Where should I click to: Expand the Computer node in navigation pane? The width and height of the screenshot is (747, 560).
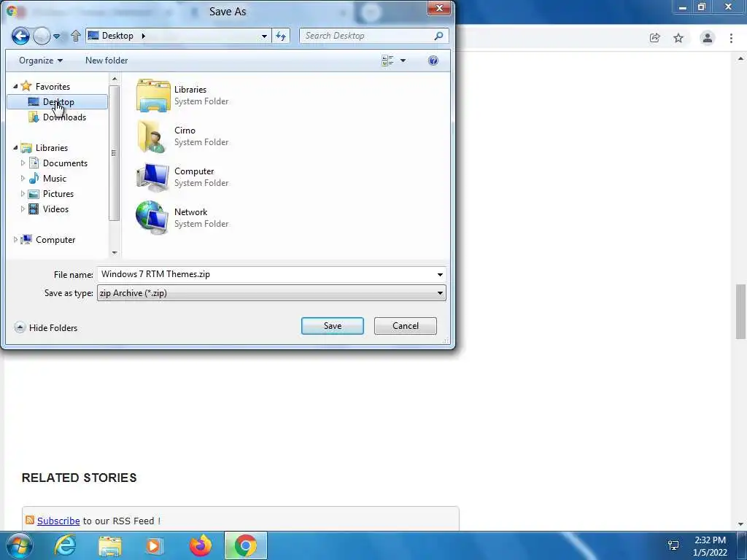[x=15, y=239]
